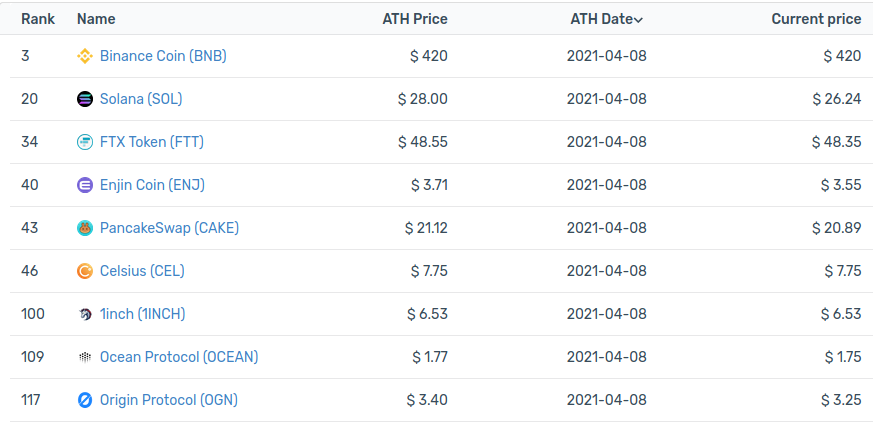
Task: Sort table by Current price column
Action: pyautogui.click(x=816, y=19)
